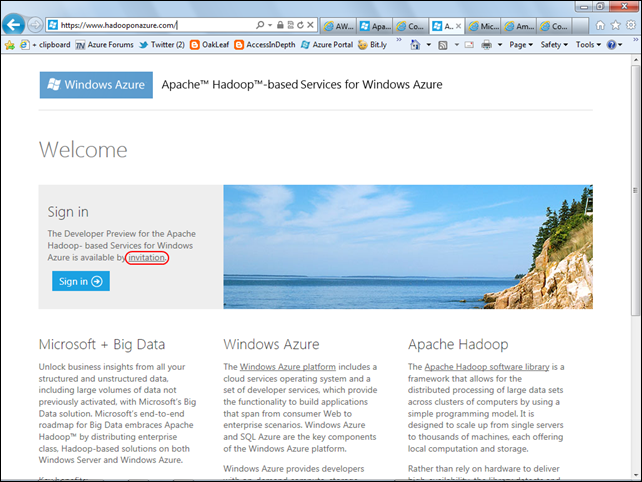Switch to the Am... browser tab
Viewport: 642px width, 482px height.
pos(519,26)
